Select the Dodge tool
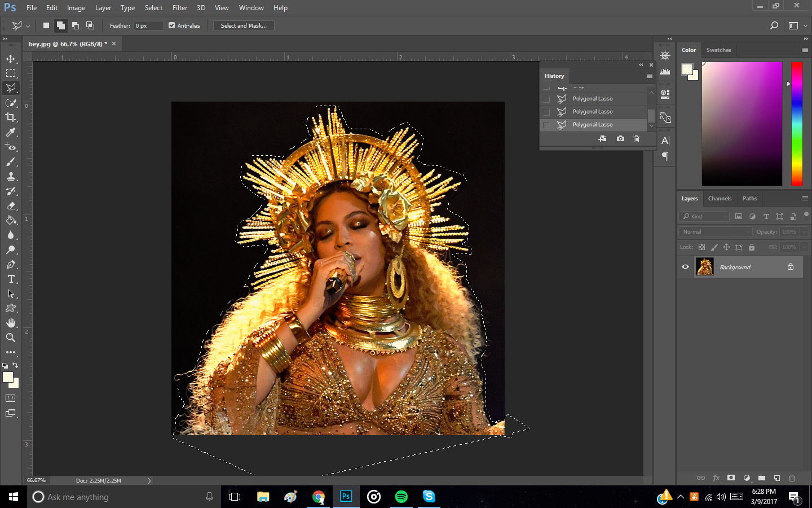Screen dimensions: 812x508 (x=11, y=249)
